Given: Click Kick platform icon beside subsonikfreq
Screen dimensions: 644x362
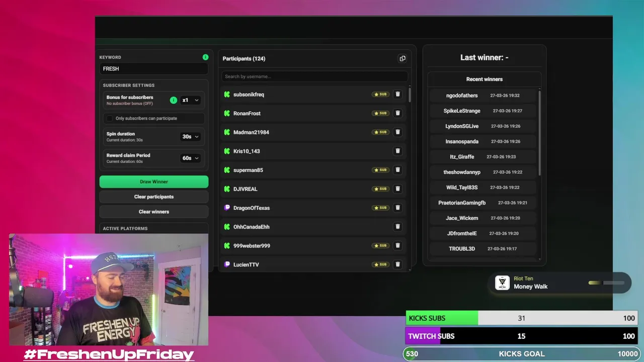Looking at the screenshot, I should [227, 95].
